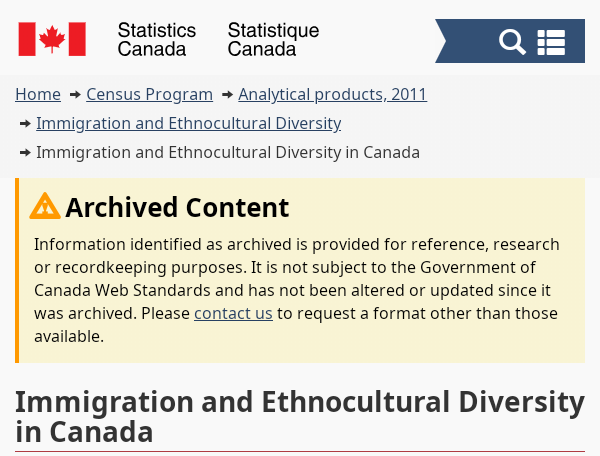The image size is (600, 456).
Task: Open the menu list icon
Action: [x=551, y=42]
